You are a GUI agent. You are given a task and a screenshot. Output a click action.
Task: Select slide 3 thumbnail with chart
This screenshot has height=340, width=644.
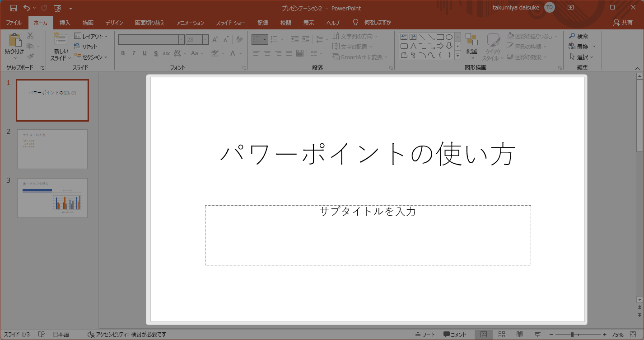52,198
